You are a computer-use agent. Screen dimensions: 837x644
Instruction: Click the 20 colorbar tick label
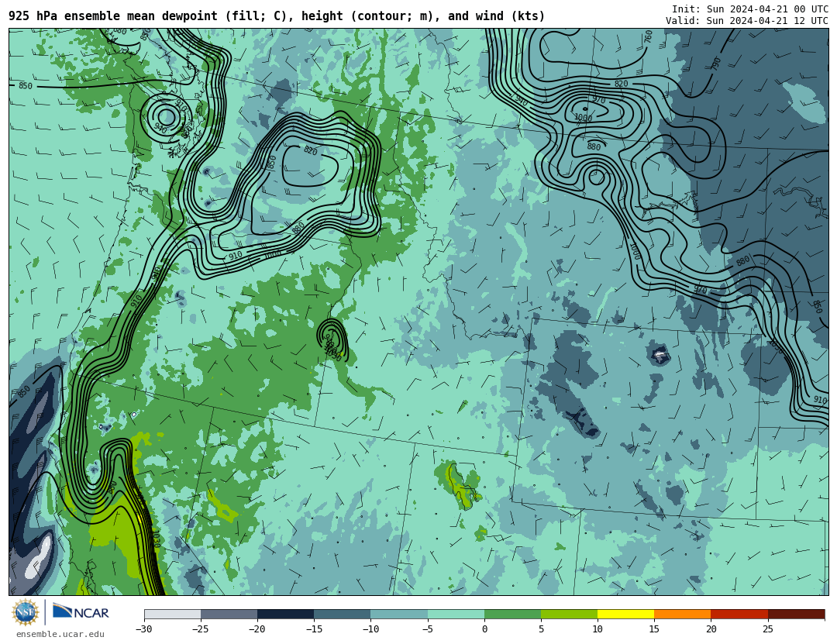point(711,629)
